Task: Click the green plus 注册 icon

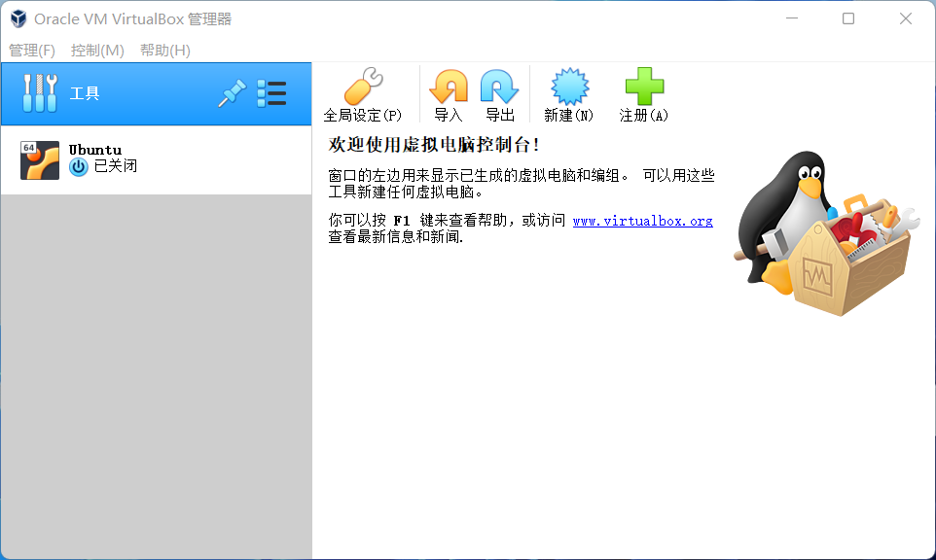Action: click(644, 87)
